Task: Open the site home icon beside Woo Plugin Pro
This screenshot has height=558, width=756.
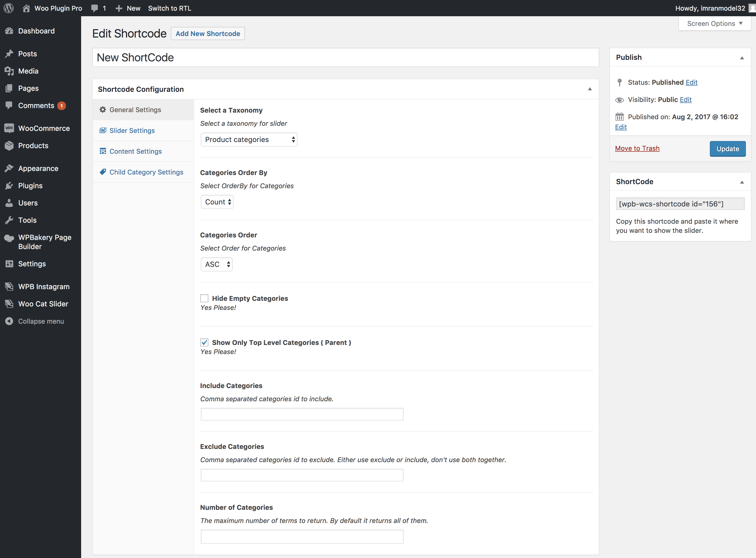Action: [26, 8]
